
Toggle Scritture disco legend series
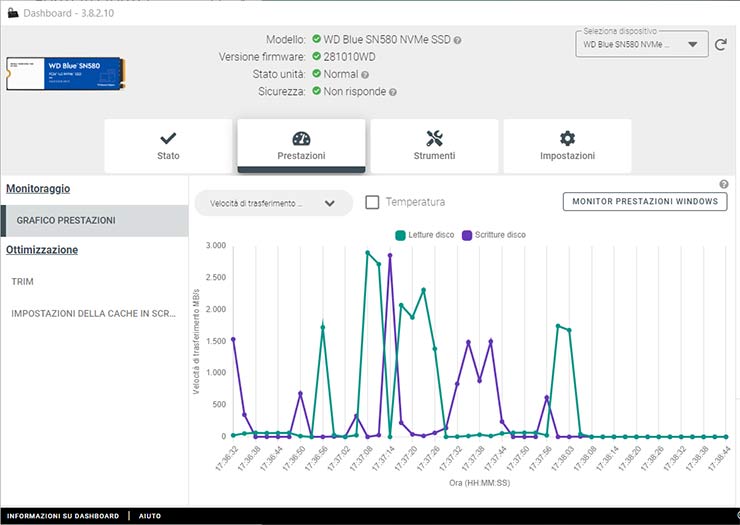pyautogui.click(x=493, y=235)
